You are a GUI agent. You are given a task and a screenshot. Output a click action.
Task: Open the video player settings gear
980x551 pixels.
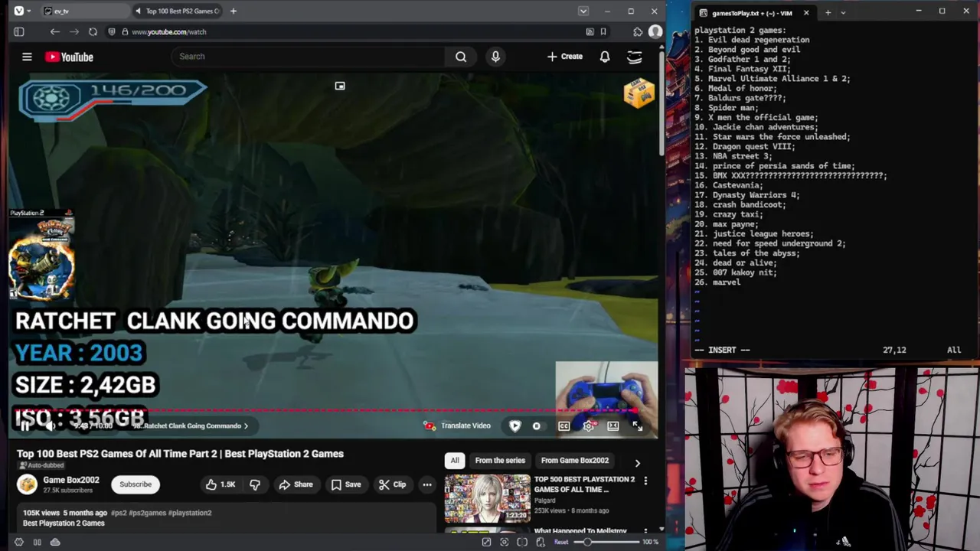click(x=588, y=425)
